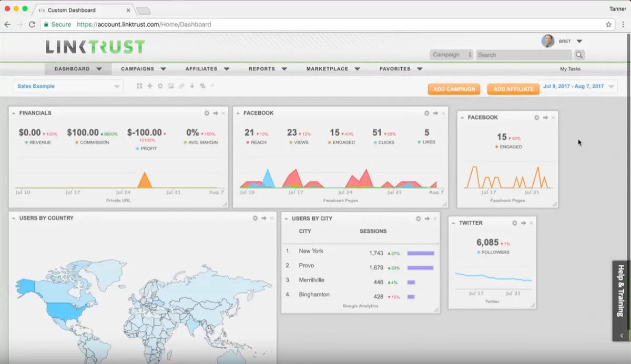Click in the Search input field

click(524, 55)
